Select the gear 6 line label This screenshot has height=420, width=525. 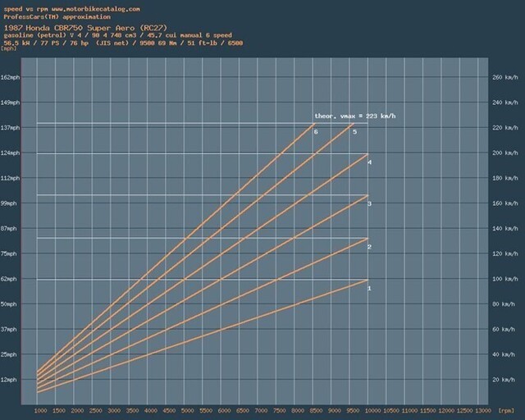pyautogui.click(x=316, y=132)
